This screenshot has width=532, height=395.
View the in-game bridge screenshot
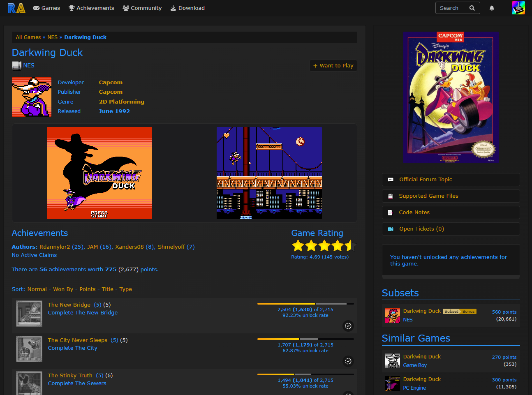[x=269, y=173]
